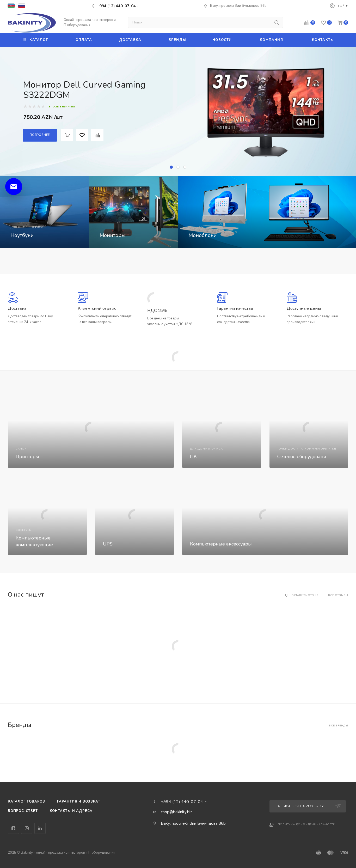
Task: Expand the header phone number dropdown
Action: 137,6
